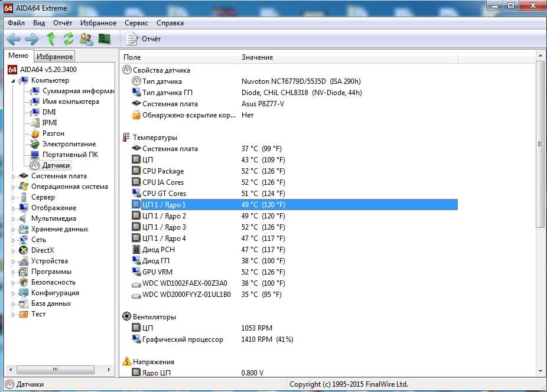
Task: Click the vertical scrollbar thumb
Action: coord(540,145)
